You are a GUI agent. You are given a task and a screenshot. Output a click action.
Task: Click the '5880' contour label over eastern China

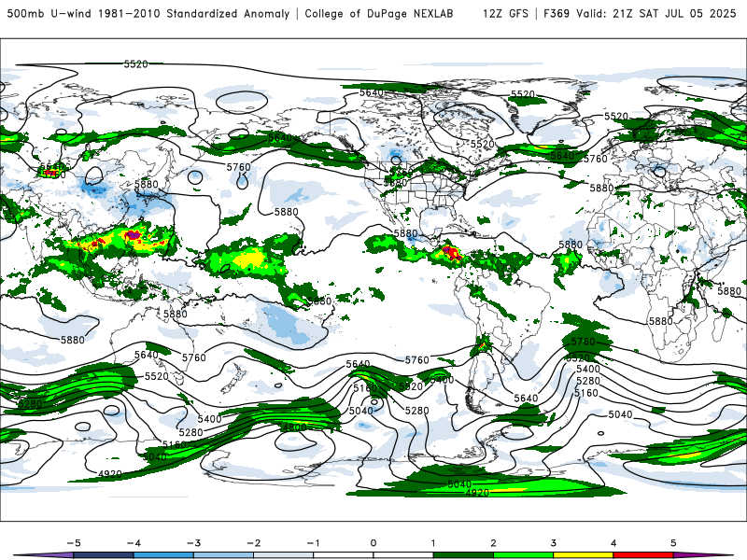point(147,184)
